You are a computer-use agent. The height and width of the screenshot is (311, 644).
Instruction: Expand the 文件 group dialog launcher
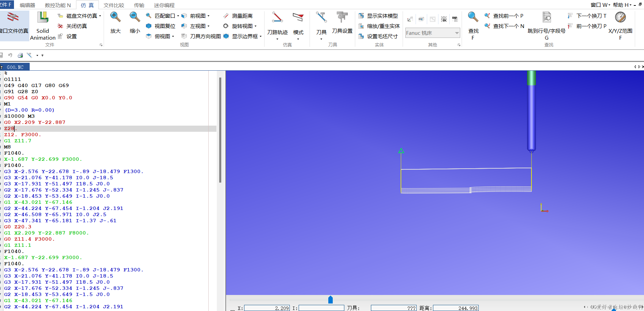point(101,45)
